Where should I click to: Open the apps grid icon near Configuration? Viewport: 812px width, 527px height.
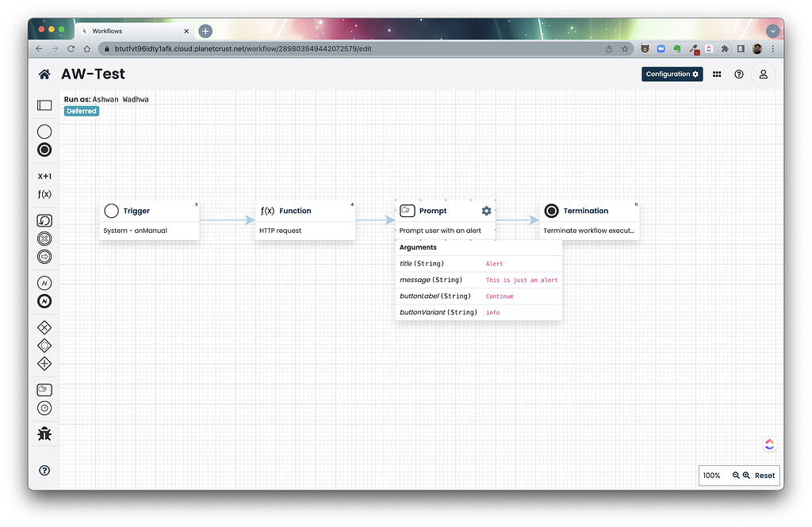(x=716, y=74)
